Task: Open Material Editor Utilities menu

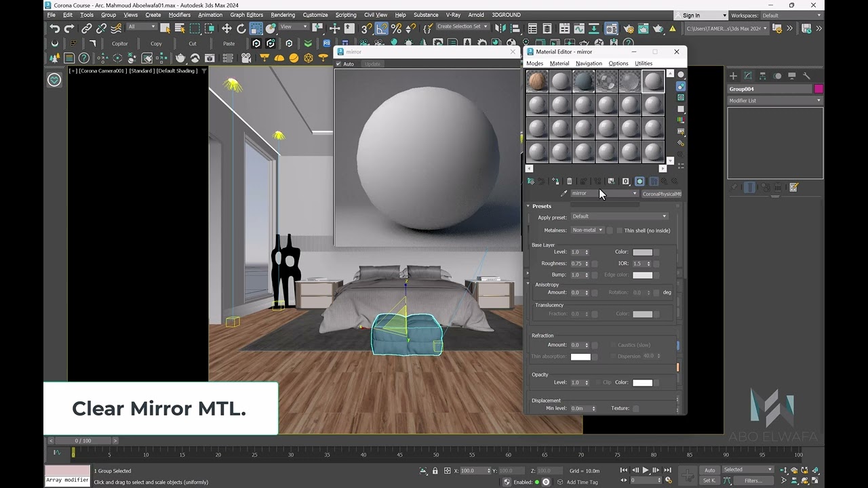Action: tap(644, 64)
